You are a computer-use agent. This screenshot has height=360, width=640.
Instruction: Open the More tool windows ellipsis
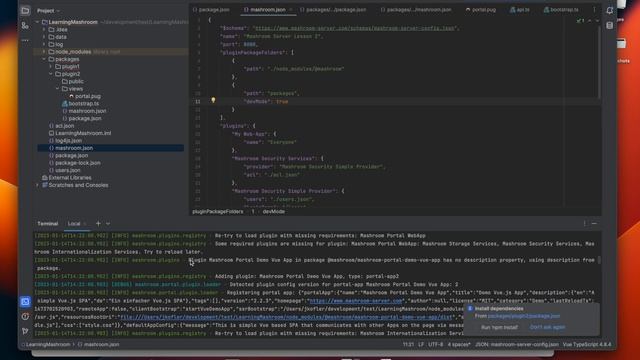pos(25,40)
